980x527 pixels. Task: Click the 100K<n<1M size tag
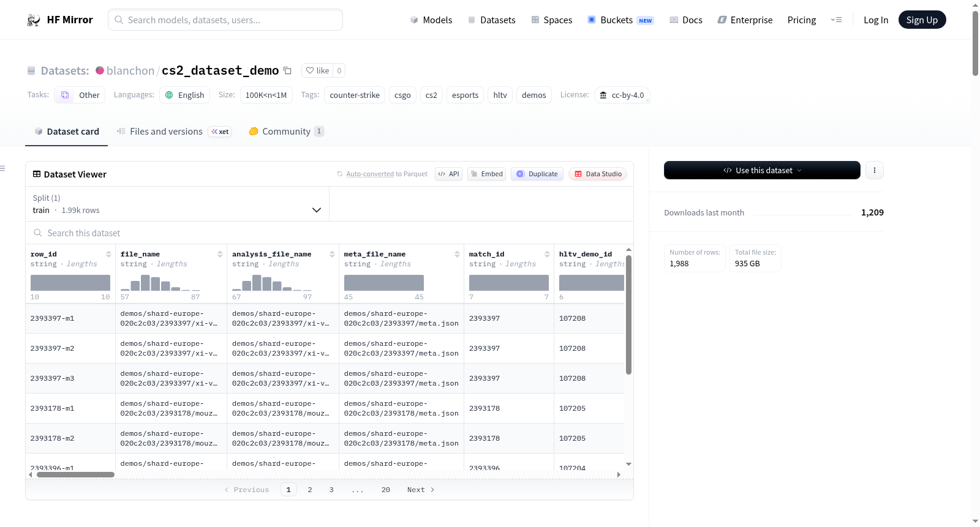(x=266, y=95)
